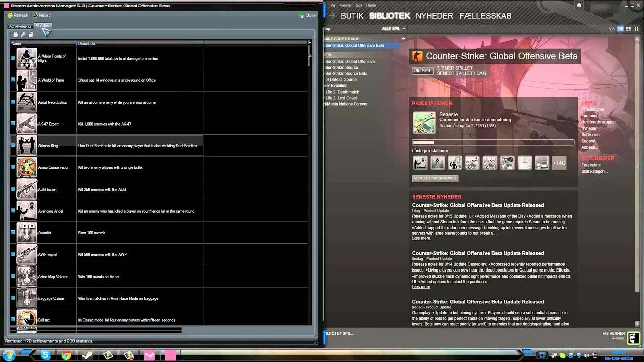Open Steam from the taskbar
The height and width of the screenshot is (362, 644).
[87, 355]
